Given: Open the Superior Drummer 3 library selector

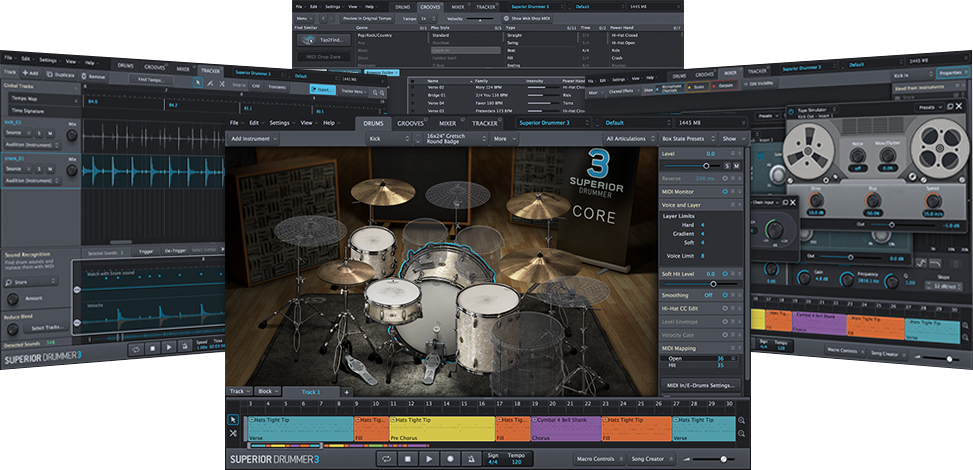Looking at the screenshot, I should tap(555, 123).
